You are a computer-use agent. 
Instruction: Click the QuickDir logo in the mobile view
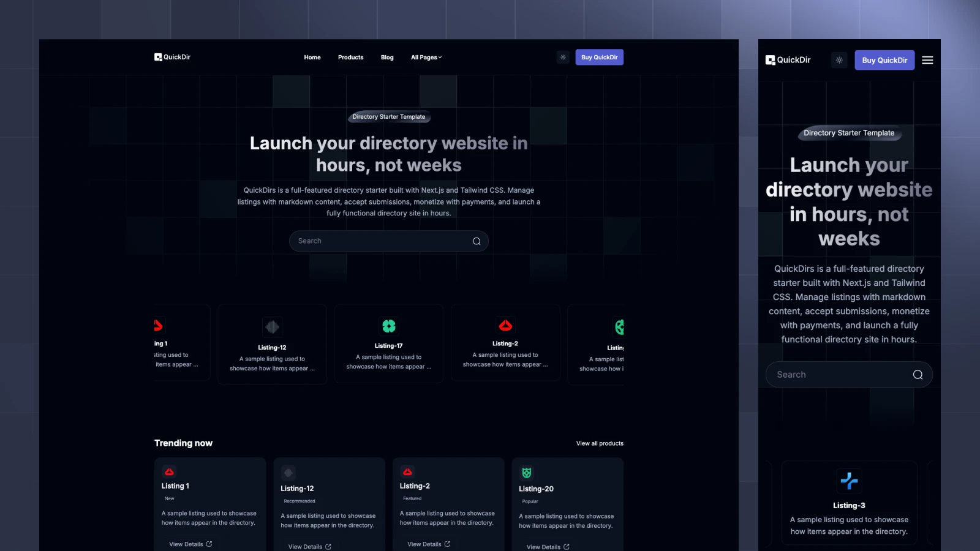click(x=787, y=60)
